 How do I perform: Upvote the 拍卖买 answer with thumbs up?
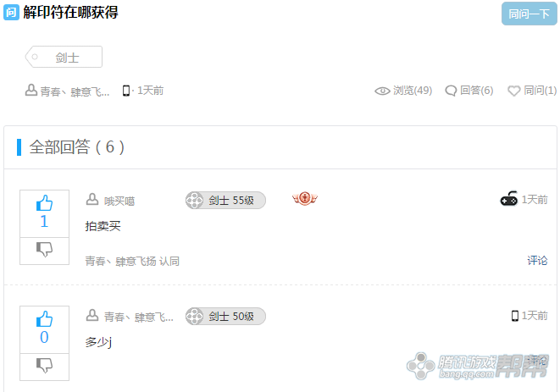[44, 203]
